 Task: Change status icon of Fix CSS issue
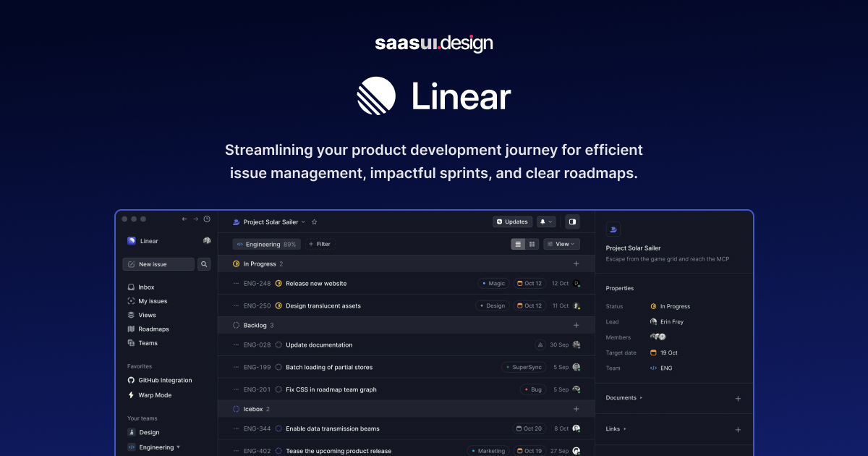[278, 389]
